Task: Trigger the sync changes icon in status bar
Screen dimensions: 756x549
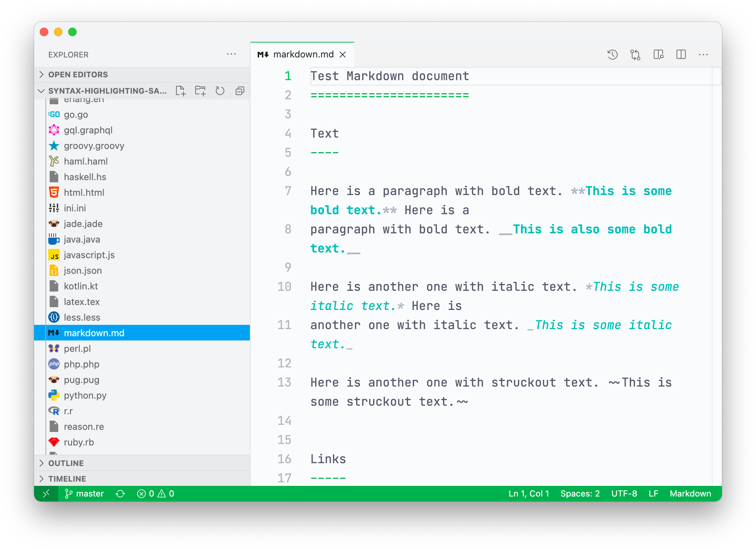Action: click(120, 493)
